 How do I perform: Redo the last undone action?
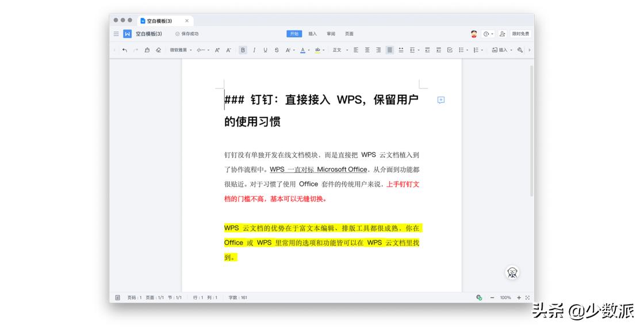tap(136, 50)
